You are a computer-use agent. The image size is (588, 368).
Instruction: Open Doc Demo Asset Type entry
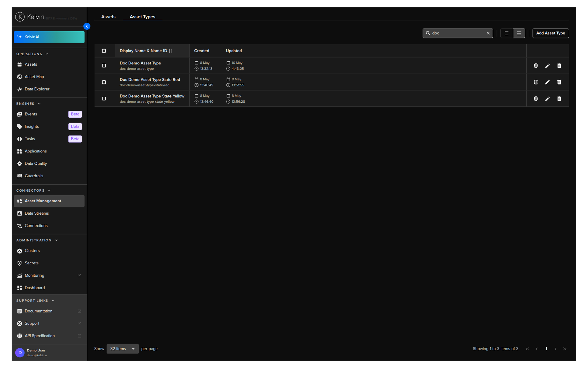[x=140, y=63]
